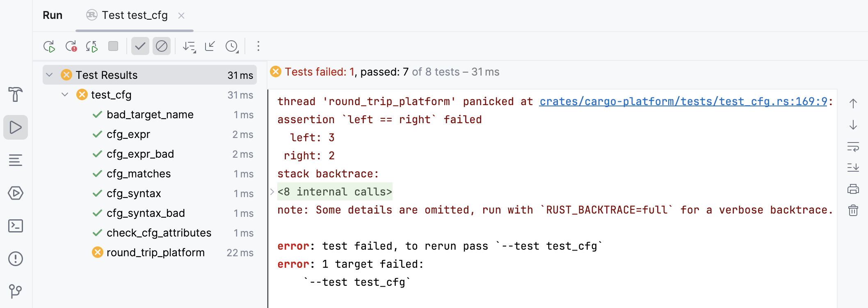Collapse the Test Results tree node
868x308 pixels.
[49, 75]
